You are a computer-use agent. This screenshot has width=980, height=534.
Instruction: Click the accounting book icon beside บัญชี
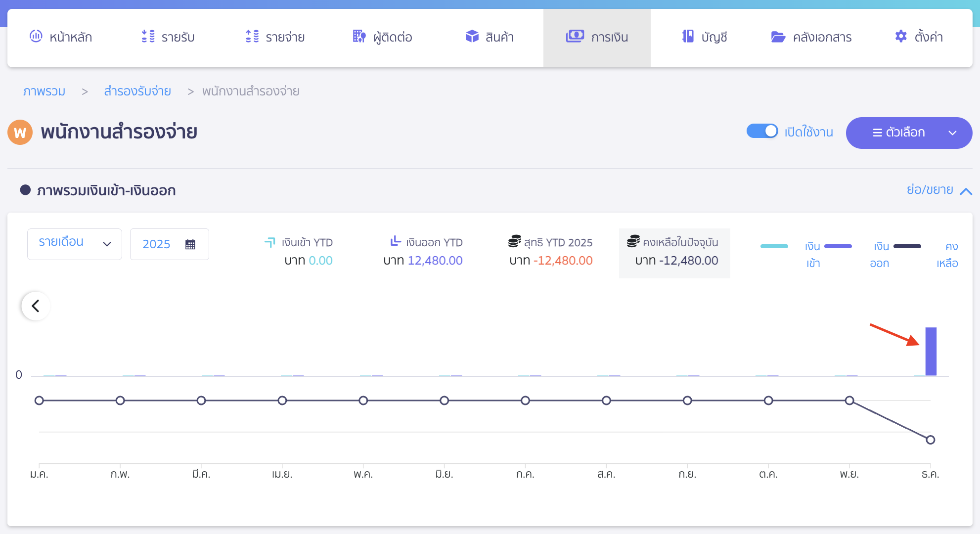[688, 37]
